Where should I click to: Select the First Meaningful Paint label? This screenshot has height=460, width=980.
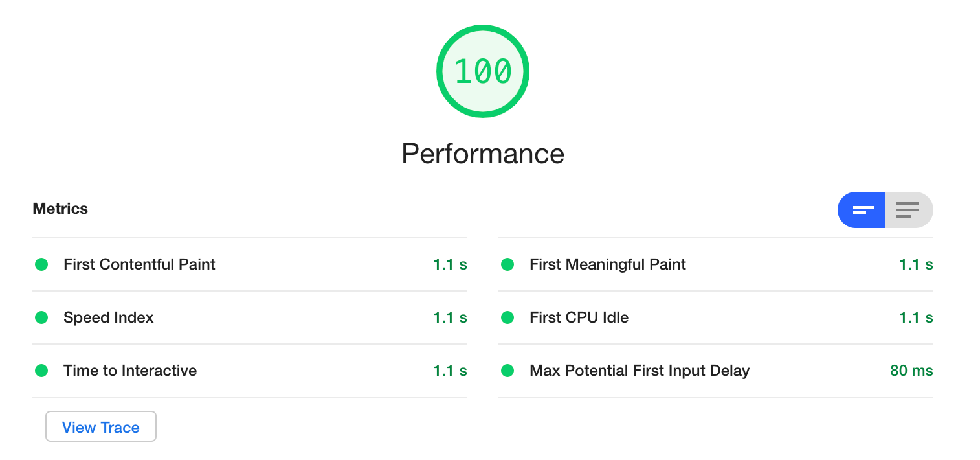(608, 264)
